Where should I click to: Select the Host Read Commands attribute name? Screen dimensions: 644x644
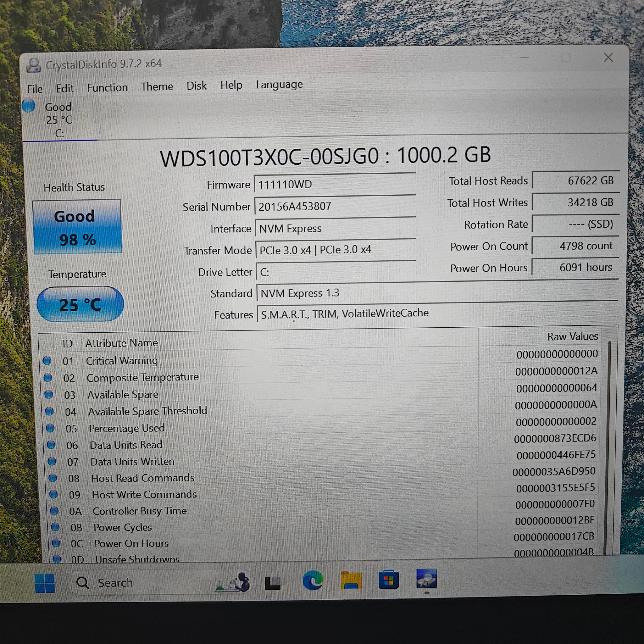point(143,478)
